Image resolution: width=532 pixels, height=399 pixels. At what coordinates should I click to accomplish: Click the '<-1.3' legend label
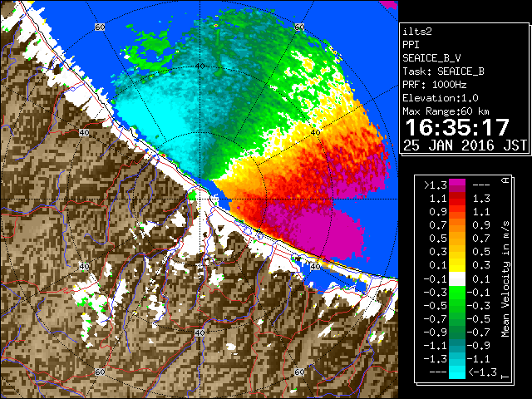tap(482, 372)
